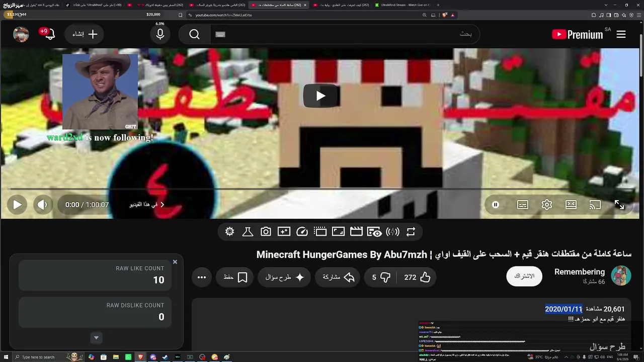This screenshot has width=644, height=362.
Task: Click the 20,601 مشاهدة view count text
Action: click(605, 309)
